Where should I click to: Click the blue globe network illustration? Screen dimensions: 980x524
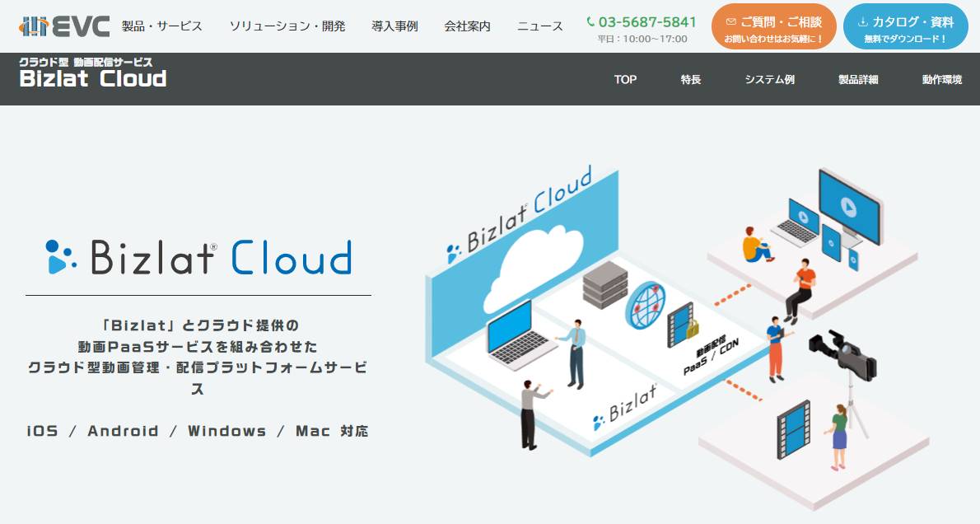645,305
